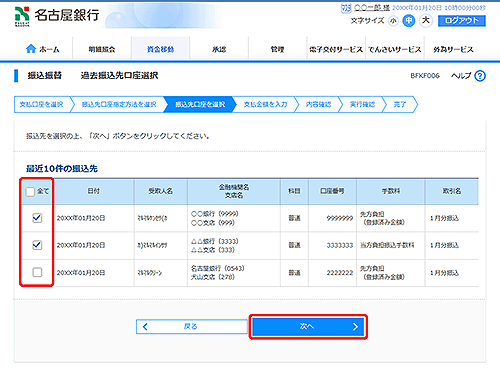Viewport: 500px width, 381px height.
Task: Open the 資金移動 menu tab
Action: point(160,49)
